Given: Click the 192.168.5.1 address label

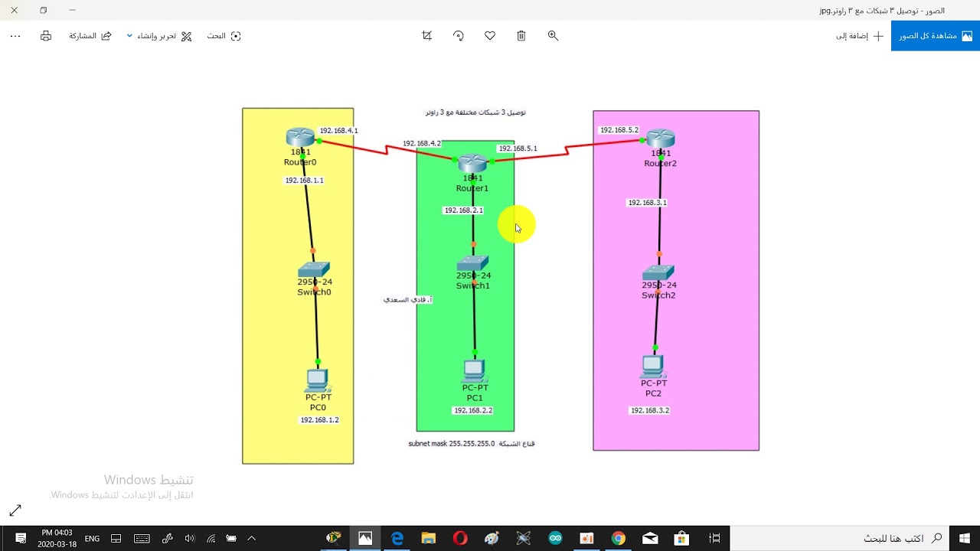Looking at the screenshot, I should pyautogui.click(x=518, y=148).
